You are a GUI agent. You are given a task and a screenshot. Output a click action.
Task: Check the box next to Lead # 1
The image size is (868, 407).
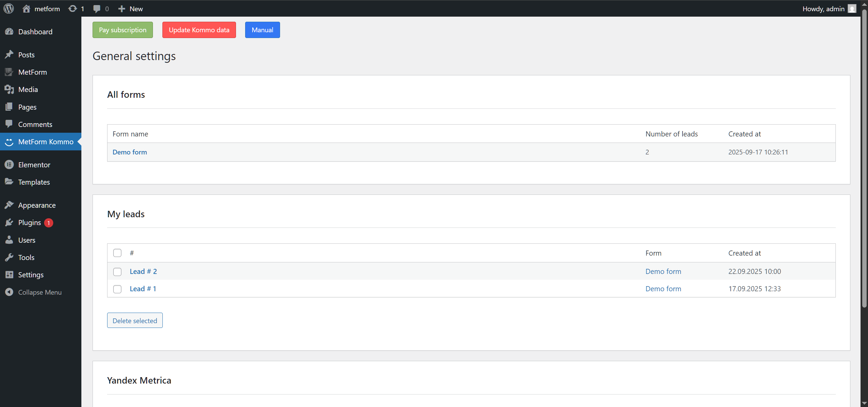(x=117, y=289)
